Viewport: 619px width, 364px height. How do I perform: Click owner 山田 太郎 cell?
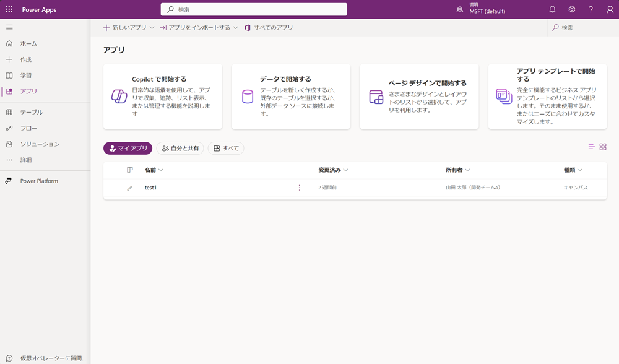click(x=473, y=188)
